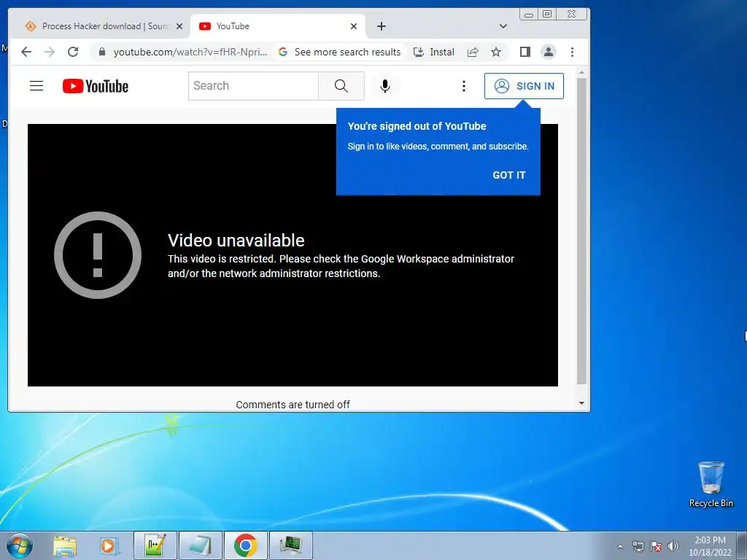Open the Chrome side panel
This screenshot has height=560, width=747.
[x=525, y=52]
